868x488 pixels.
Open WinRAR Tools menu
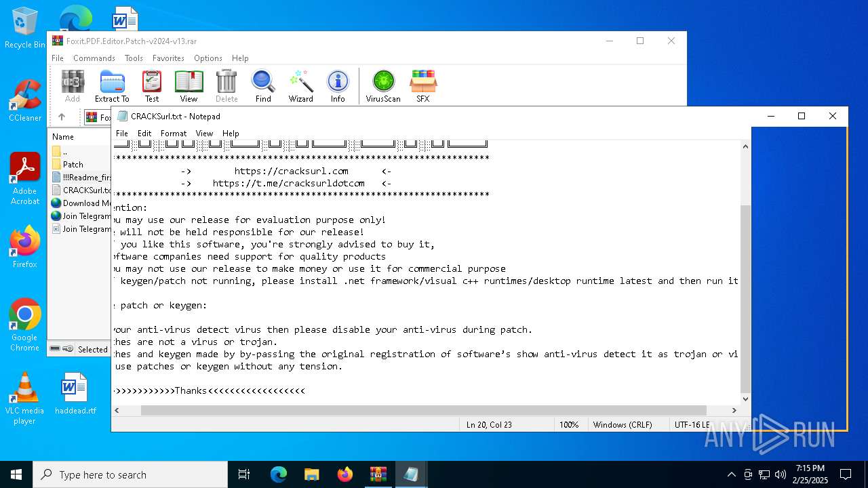pyautogui.click(x=134, y=58)
